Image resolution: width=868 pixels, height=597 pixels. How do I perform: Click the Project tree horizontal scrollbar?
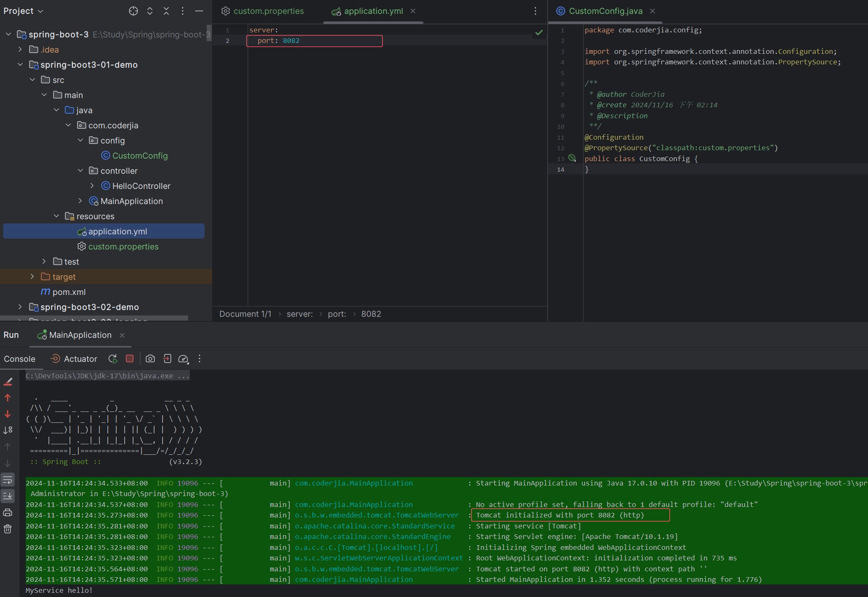coord(94,318)
